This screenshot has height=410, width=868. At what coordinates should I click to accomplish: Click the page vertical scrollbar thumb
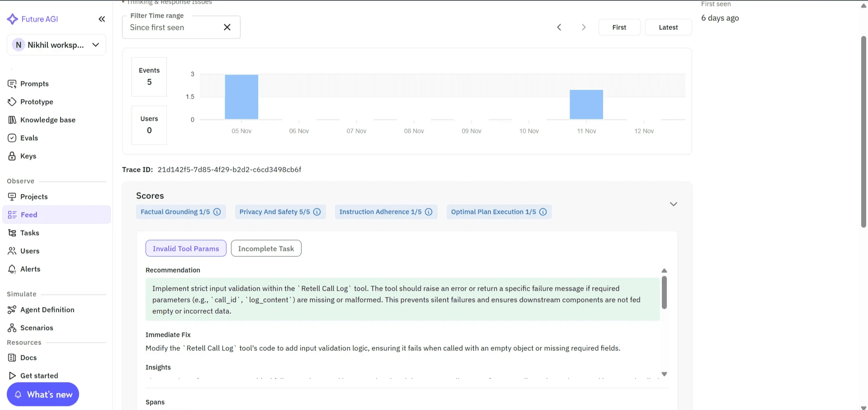point(864,131)
